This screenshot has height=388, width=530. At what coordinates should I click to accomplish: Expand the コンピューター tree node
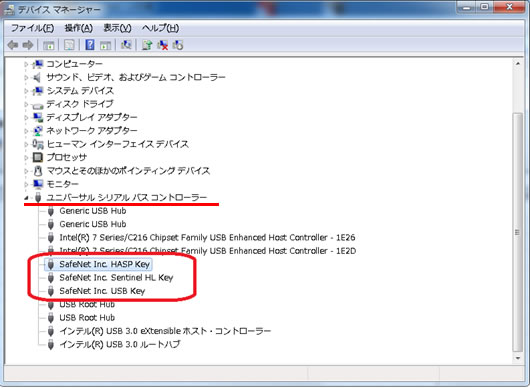coord(26,64)
